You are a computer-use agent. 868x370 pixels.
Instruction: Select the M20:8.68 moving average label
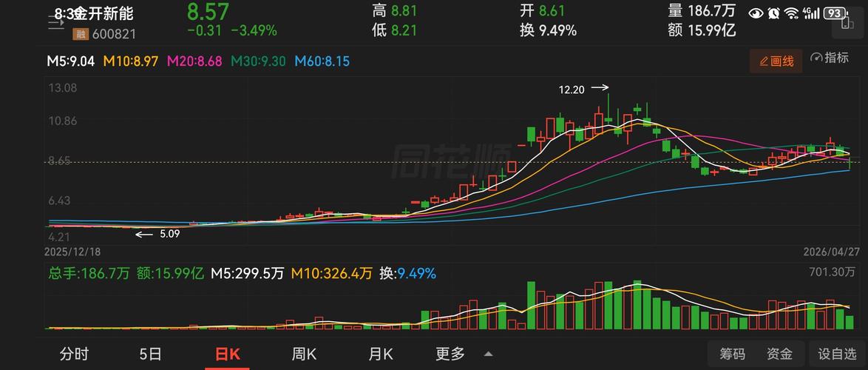point(195,61)
